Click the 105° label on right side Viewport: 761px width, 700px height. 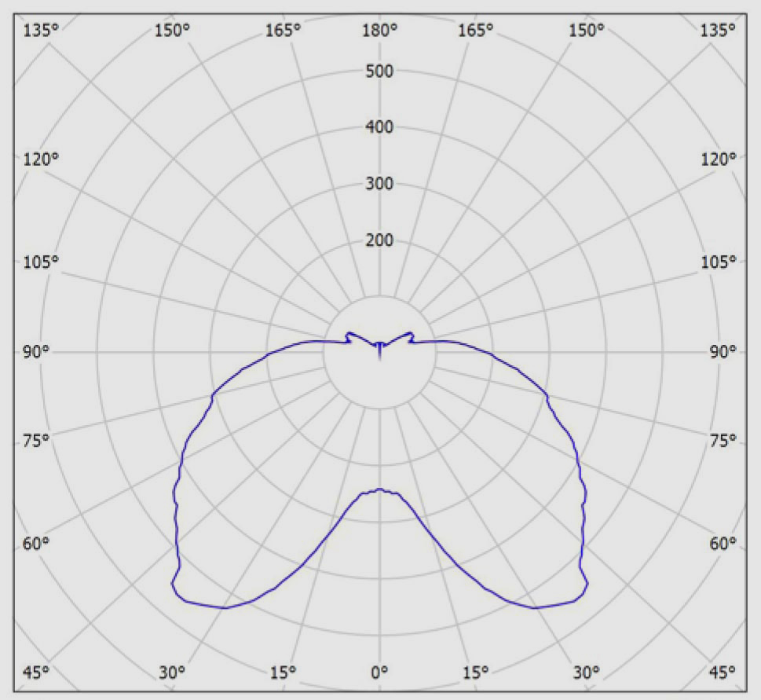[x=719, y=262]
